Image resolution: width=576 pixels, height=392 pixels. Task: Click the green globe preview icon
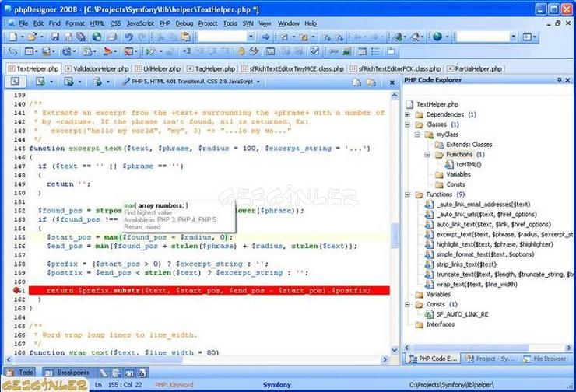[97, 37]
